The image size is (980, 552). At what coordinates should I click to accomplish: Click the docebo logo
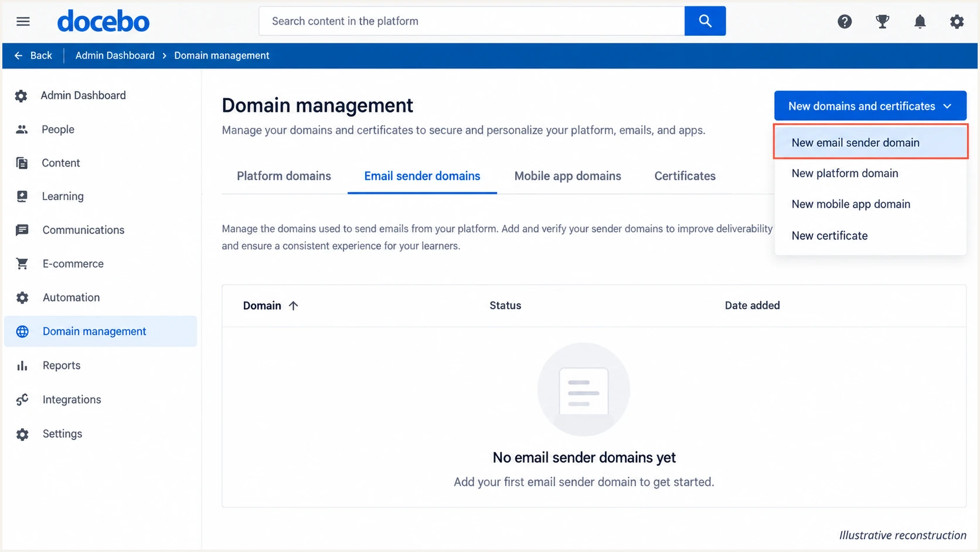tap(103, 22)
